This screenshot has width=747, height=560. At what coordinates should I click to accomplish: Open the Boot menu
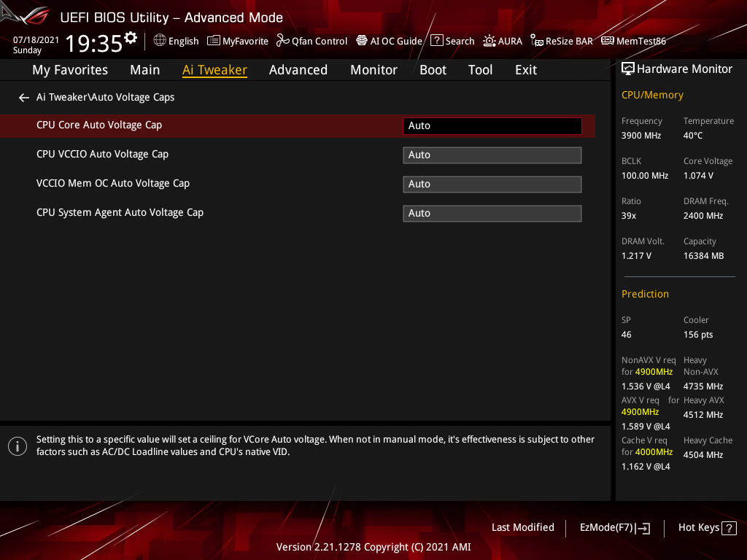[433, 69]
